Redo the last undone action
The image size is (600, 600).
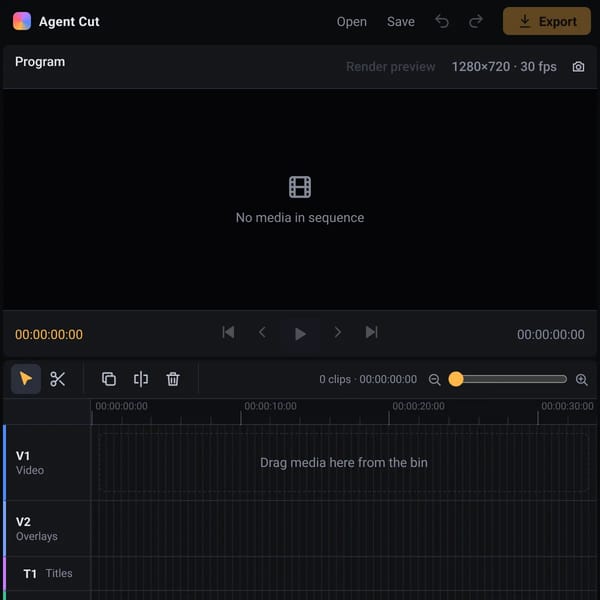[476, 21]
